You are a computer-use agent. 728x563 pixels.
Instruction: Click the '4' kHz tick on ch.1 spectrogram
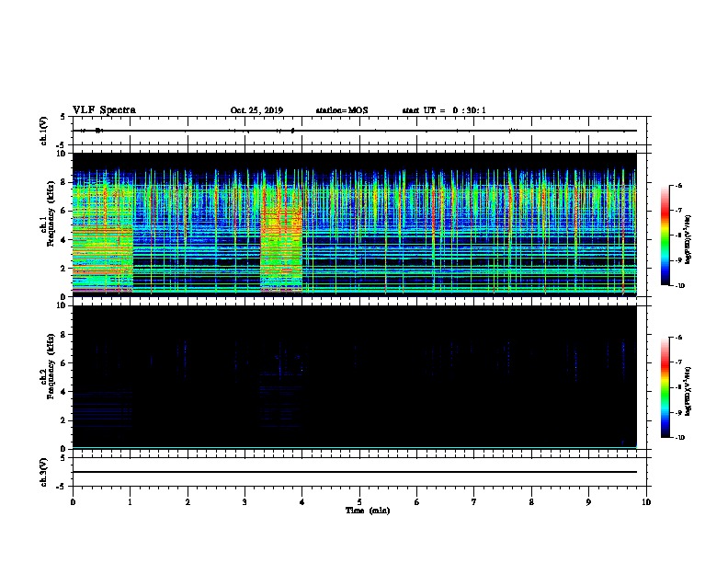pyautogui.click(x=63, y=240)
